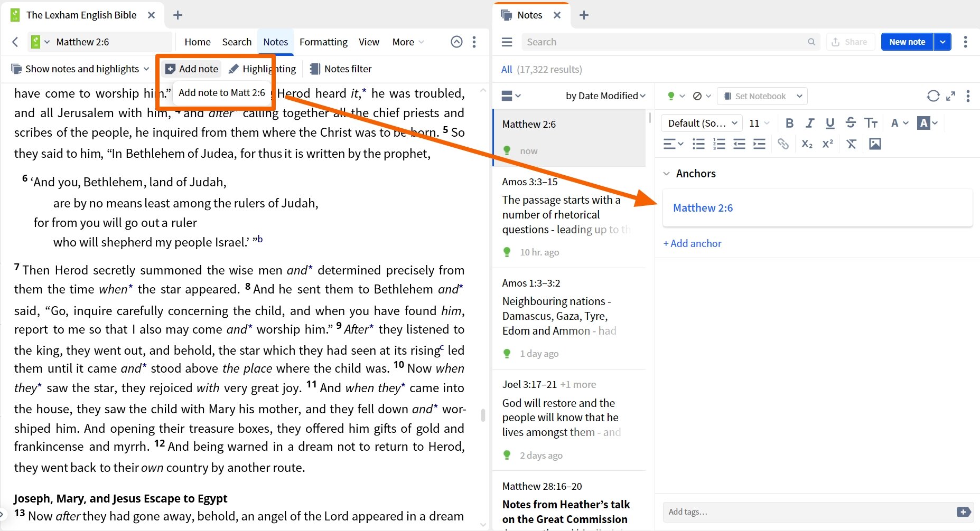The width and height of the screenshot is (980, 531).
Task: Click the back navigation arrow in Bible panel
Action: tap(15, 42)
